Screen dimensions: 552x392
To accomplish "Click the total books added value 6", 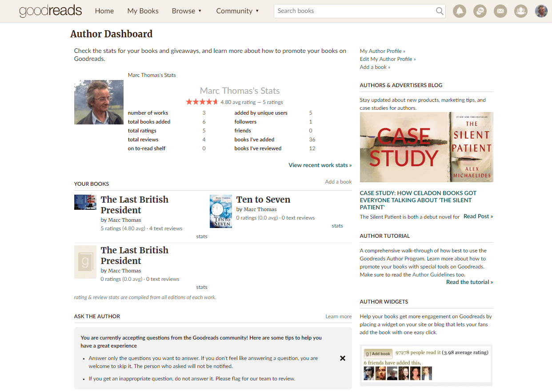I will (204, 122).
